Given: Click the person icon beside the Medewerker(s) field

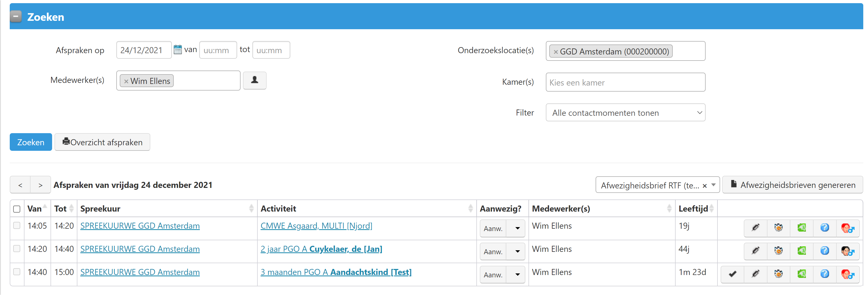Looking at the screenshot, I should coord(255,80).
